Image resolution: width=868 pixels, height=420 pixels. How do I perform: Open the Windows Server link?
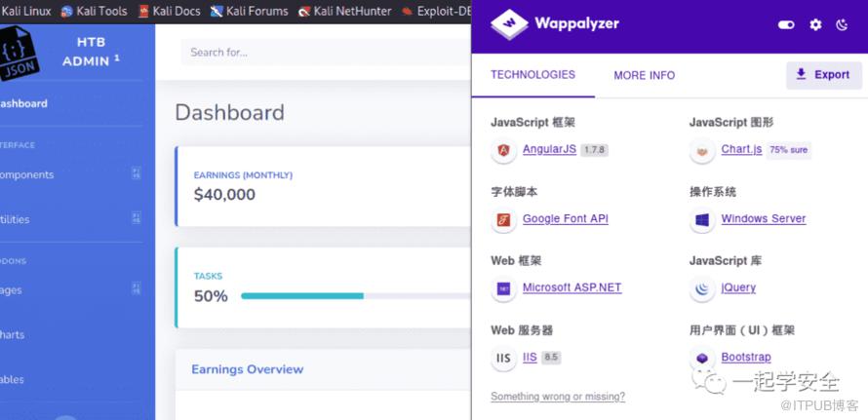coord(764,218)
